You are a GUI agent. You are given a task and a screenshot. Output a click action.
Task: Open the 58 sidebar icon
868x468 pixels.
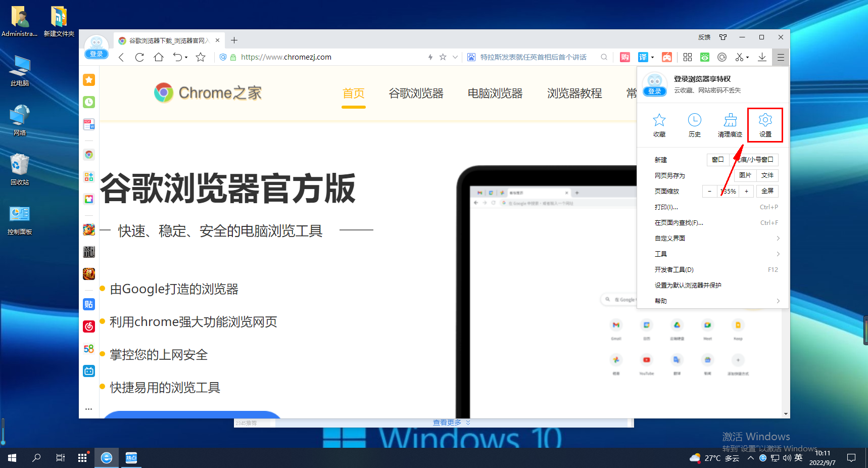[89, 349]
